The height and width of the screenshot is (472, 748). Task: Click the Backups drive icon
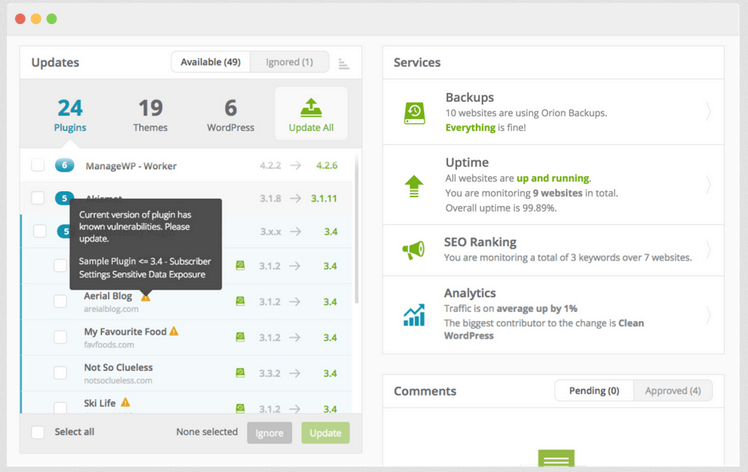pyautogui.click(x=414, y=112)
